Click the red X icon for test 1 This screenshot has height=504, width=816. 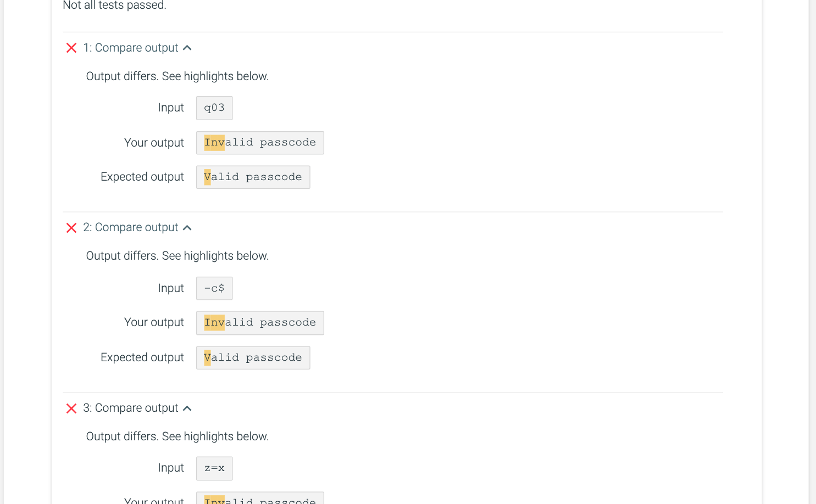tap(71, 48)
